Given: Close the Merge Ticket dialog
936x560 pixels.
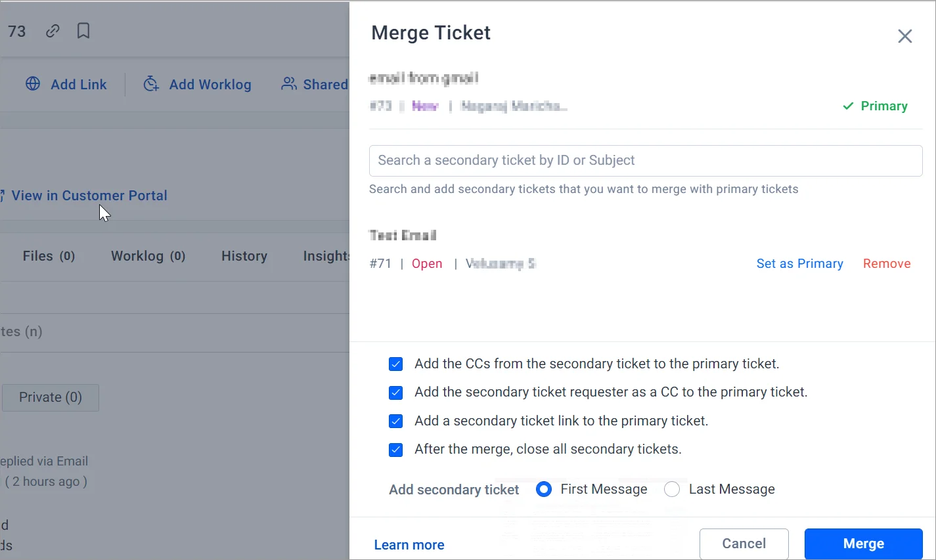Looking at the screenshot, I should 904,36.
